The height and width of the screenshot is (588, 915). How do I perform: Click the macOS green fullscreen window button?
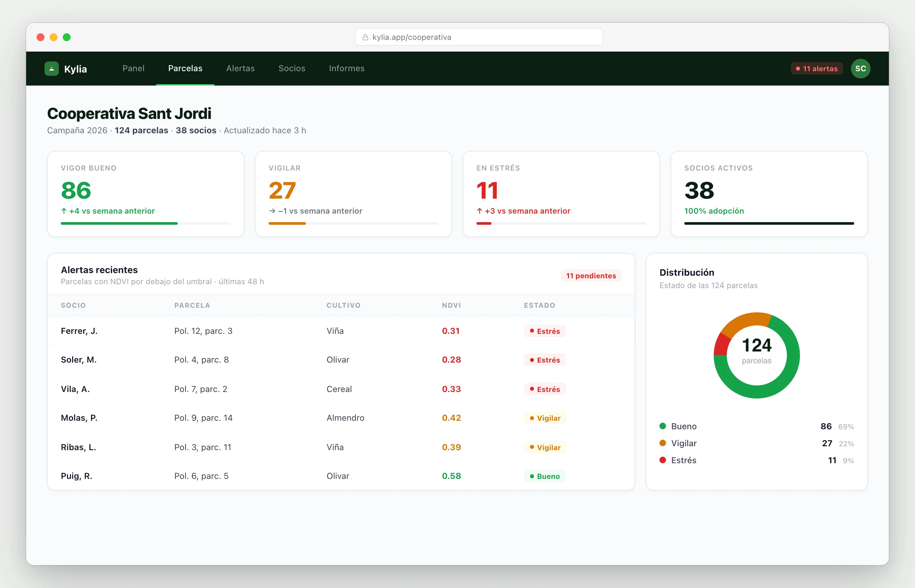(x=67, y=37)
